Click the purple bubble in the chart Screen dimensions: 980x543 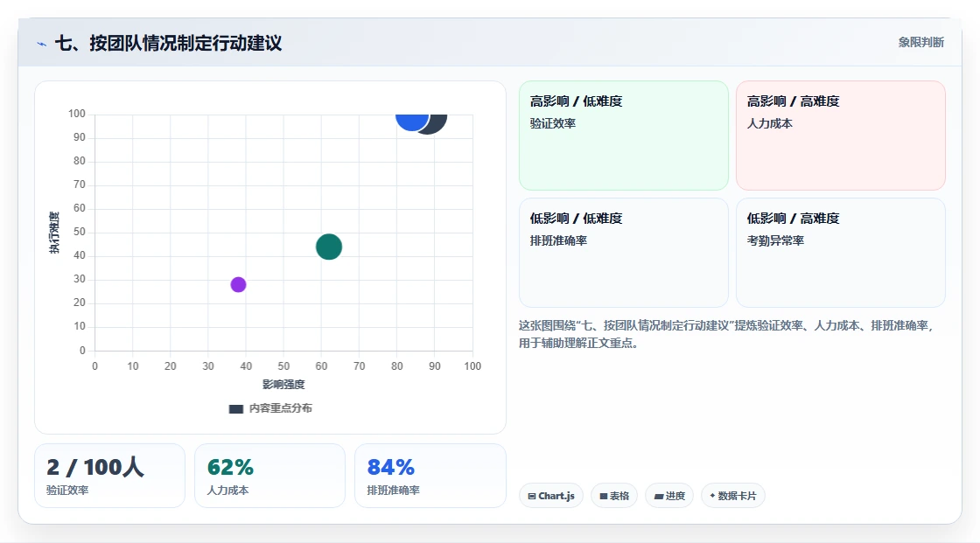pos(238,285)
